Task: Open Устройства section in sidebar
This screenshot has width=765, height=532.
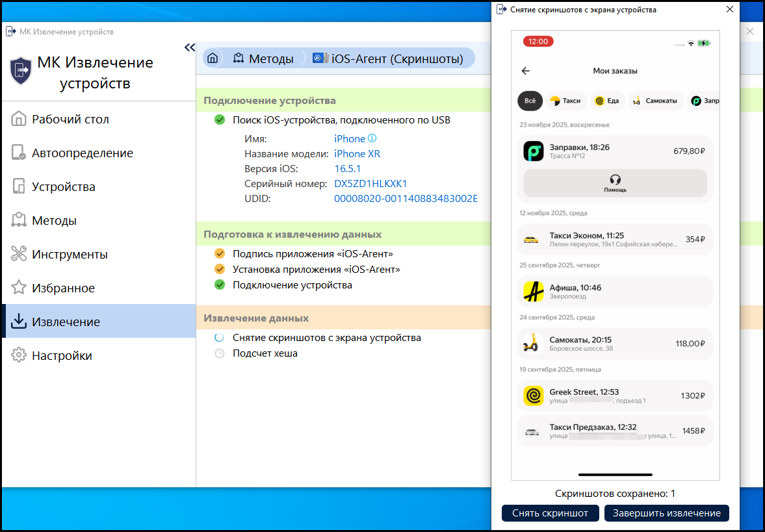Action: (99, 186)
